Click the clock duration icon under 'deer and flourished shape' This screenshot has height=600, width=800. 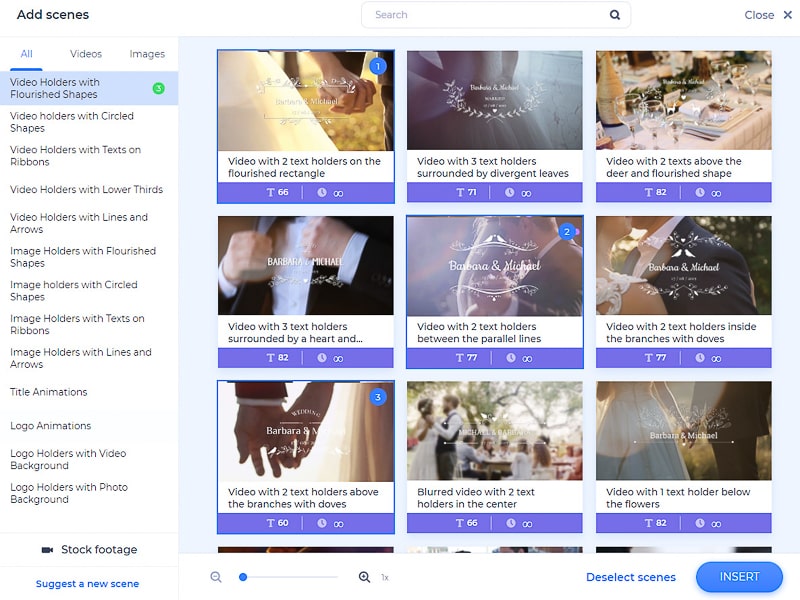(700, 192)
